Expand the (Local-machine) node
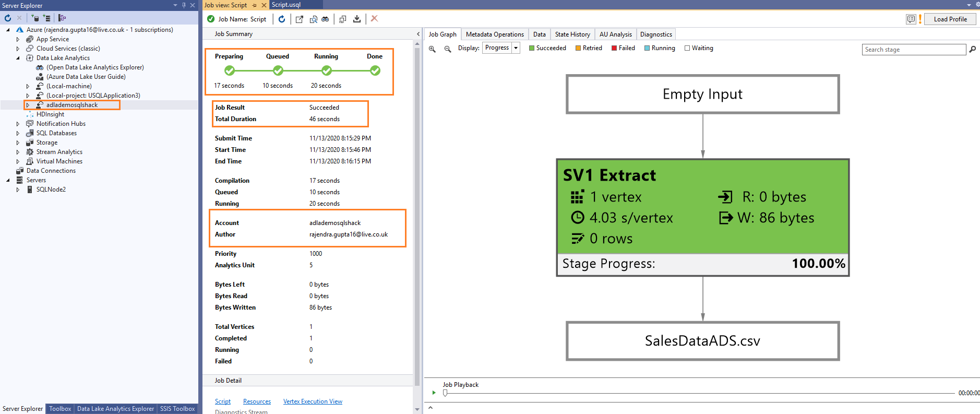The width and height of the screenshot is (980, 414). 28,86
